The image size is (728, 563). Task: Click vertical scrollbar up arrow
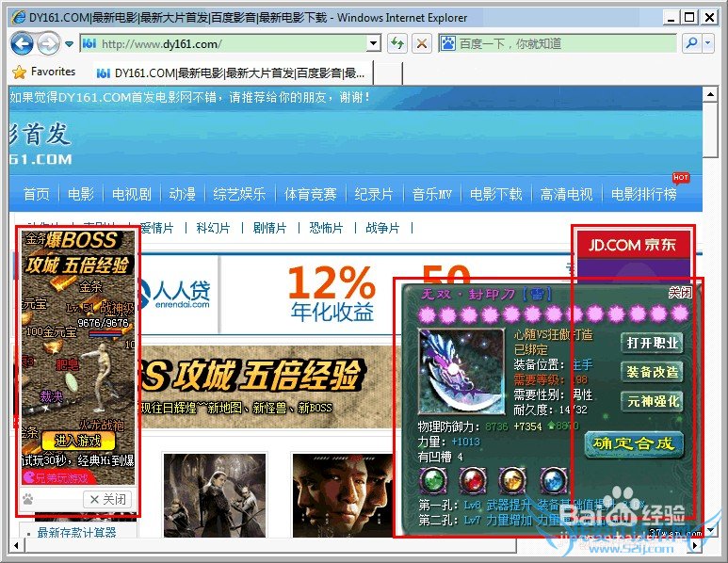pyautogui.click(x=710, y=95)
